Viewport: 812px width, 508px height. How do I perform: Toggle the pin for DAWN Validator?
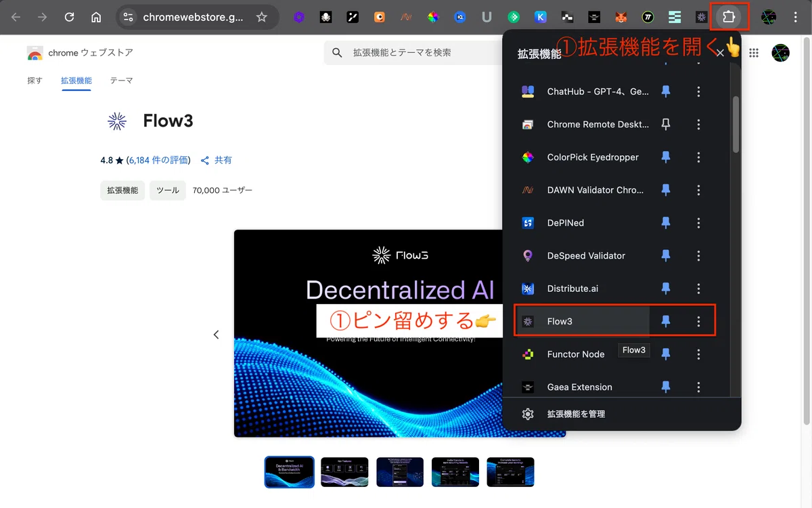click(666, 190)
